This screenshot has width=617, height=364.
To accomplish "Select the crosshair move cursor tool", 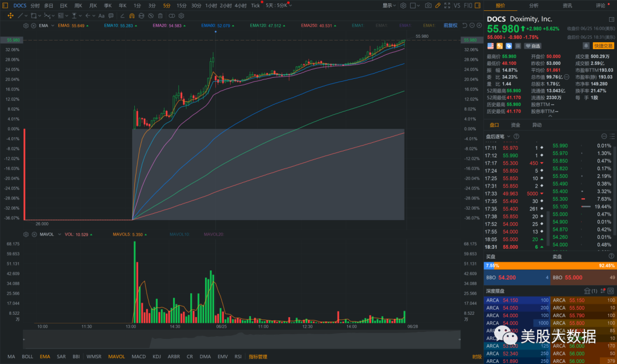I will pos(10,16).
